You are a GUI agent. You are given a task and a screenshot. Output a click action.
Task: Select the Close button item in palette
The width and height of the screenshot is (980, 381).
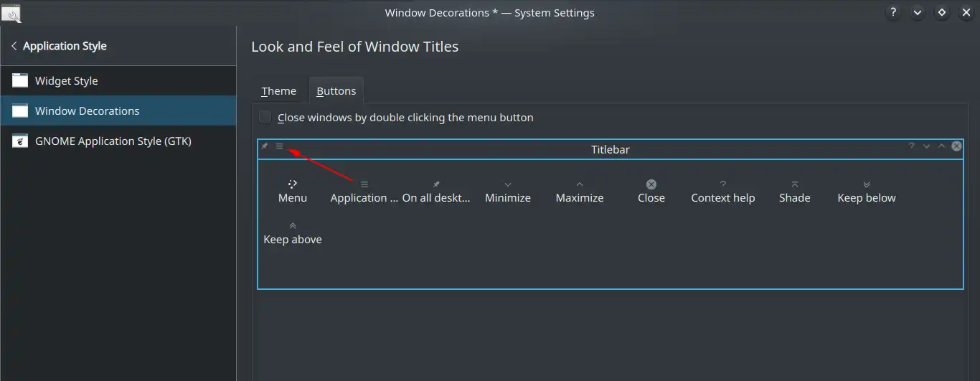point(651,192)
